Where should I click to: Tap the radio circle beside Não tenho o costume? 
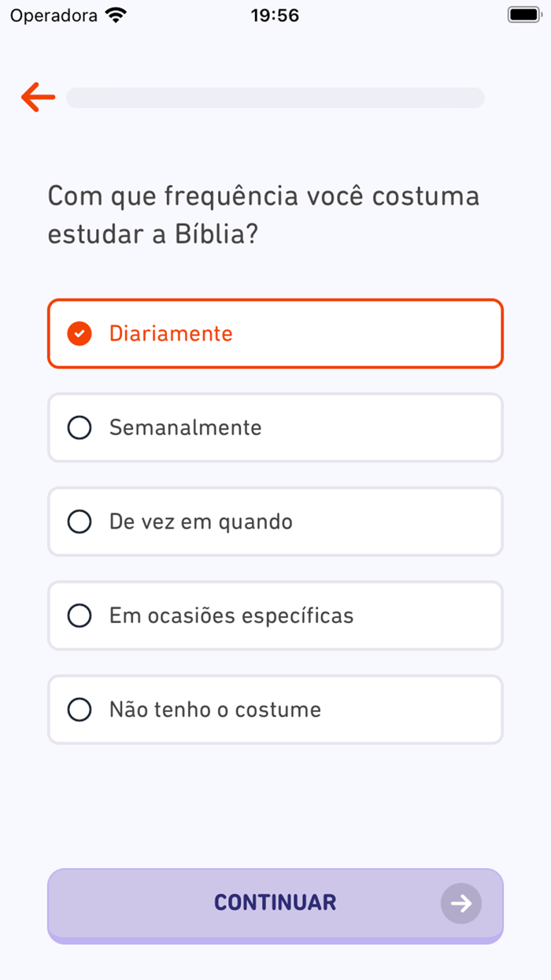point(79,709)
